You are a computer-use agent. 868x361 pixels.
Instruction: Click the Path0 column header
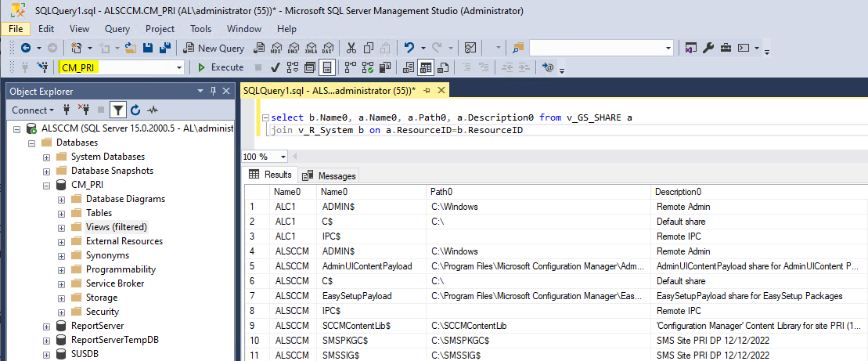point(538,192)
